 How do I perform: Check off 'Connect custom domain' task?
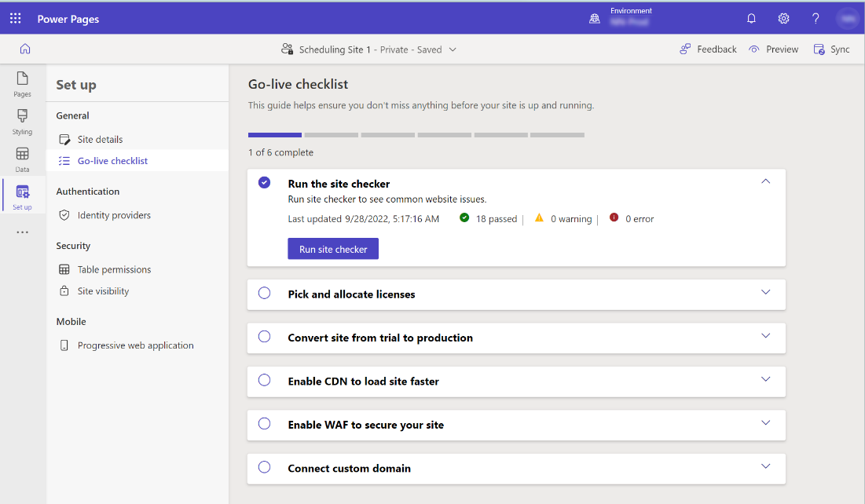click(x=264, y=467)
